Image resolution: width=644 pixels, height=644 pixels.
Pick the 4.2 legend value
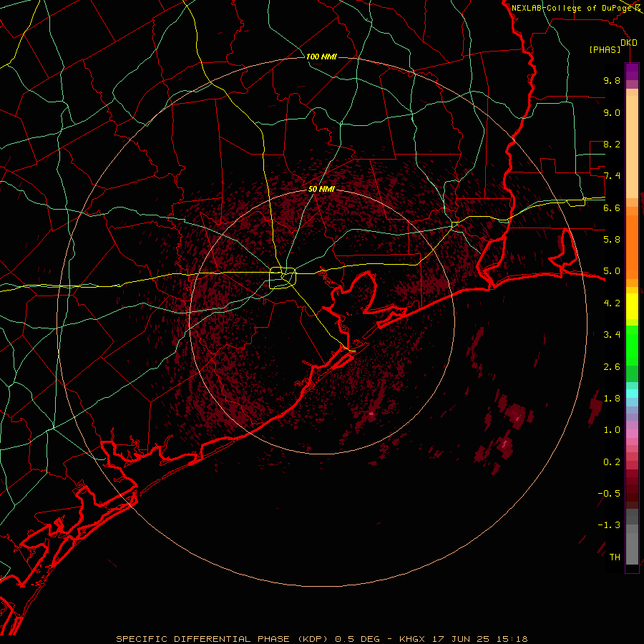tap(612, 303)
